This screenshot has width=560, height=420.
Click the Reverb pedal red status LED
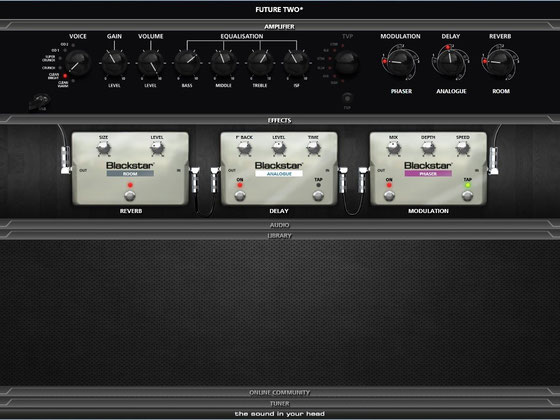tap(130, 185)
